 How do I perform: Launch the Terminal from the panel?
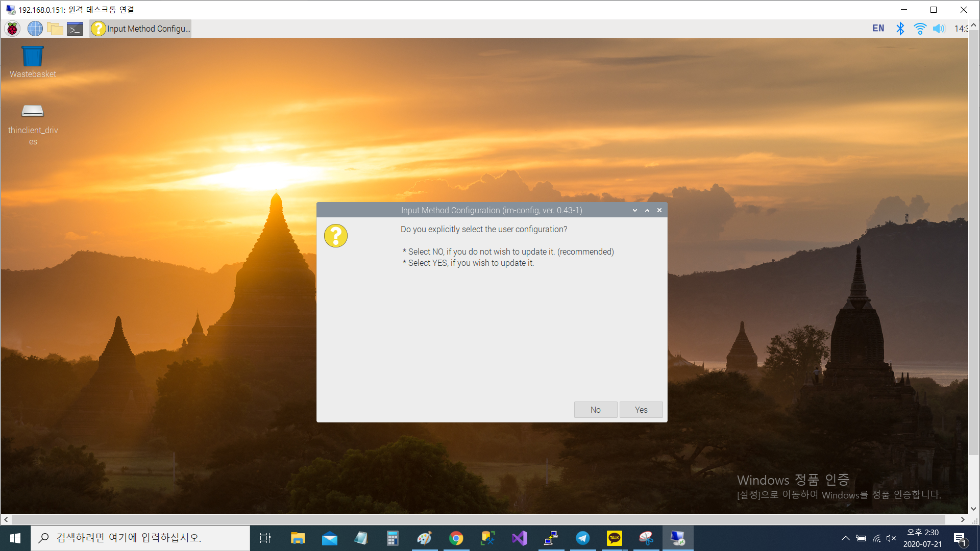[x=75, y=29]
